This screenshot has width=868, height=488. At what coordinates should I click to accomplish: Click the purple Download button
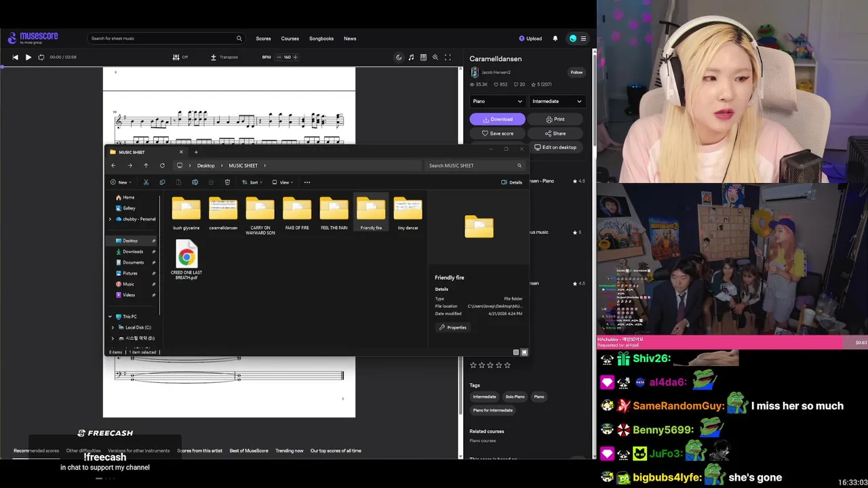coord(497,119)
